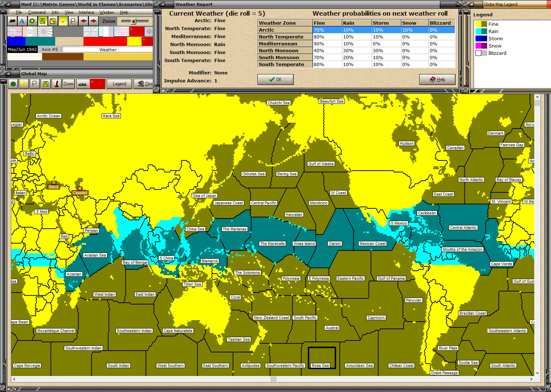Click the yellow 74 counter toolbar icon
The height and width of the screenshot is (392, 551).
(x=53, y=21)
